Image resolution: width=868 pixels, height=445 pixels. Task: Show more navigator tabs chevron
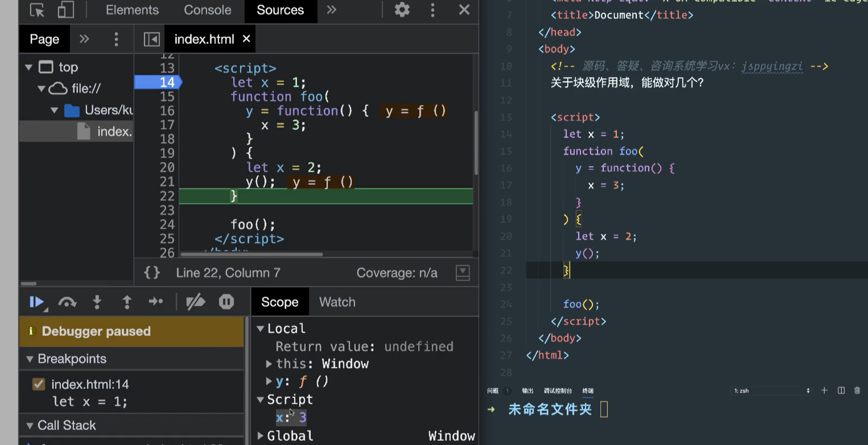84,39
